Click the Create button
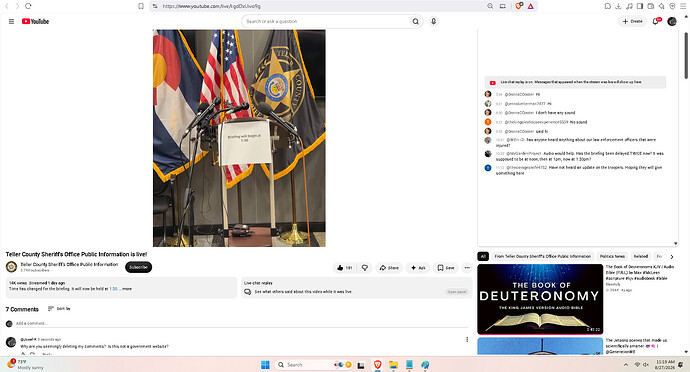The width and height of the screenshot is (690, 372). [632, 21]
